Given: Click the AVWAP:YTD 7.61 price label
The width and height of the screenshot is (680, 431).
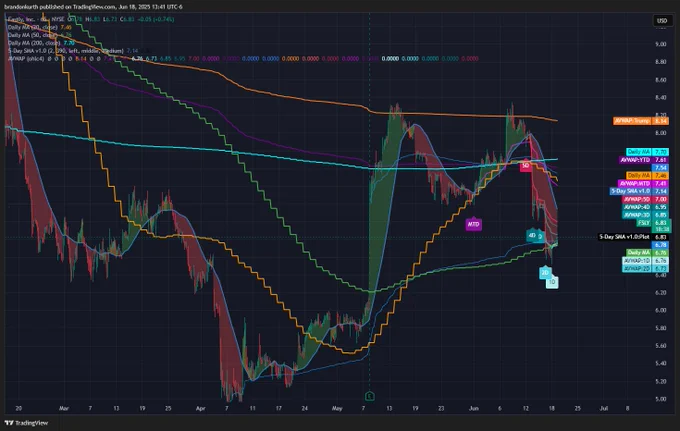Looking at the screenshot, I should tap(644, 160).
